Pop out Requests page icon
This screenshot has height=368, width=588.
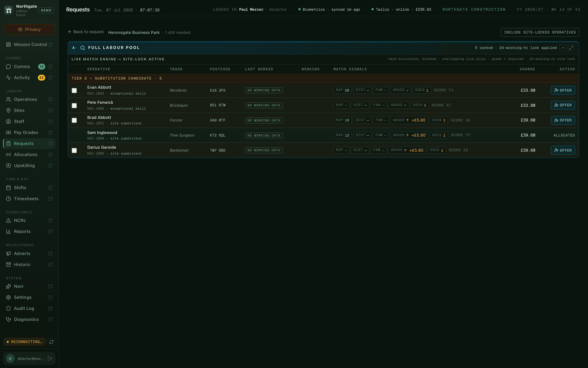coord(50,144)
